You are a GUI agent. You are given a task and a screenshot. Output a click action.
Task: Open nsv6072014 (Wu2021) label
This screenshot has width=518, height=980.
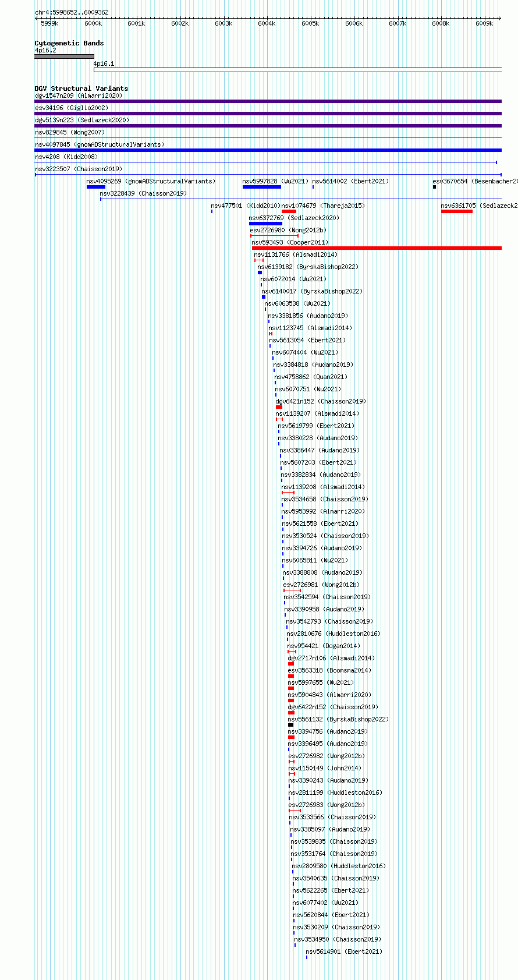coord(293,279)
